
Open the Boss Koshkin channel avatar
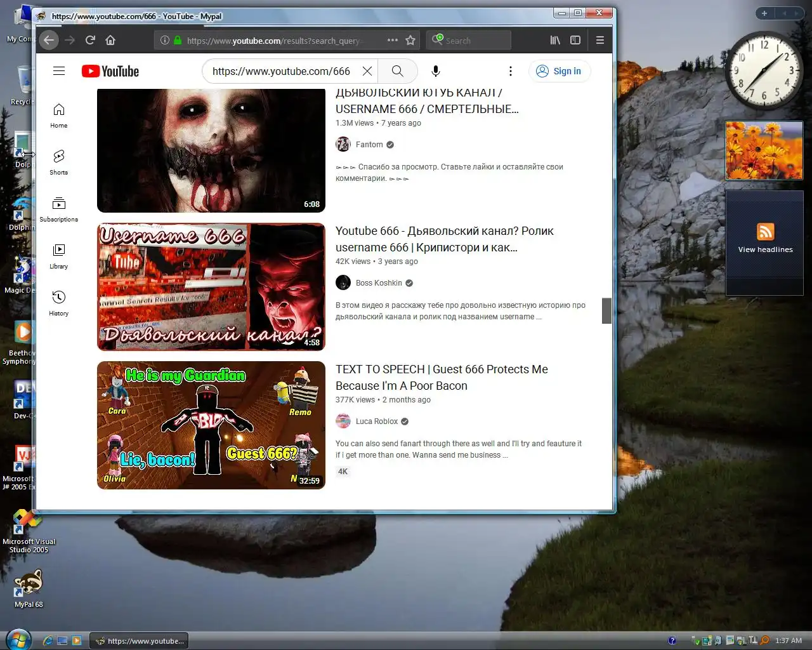tap(343, 283)
